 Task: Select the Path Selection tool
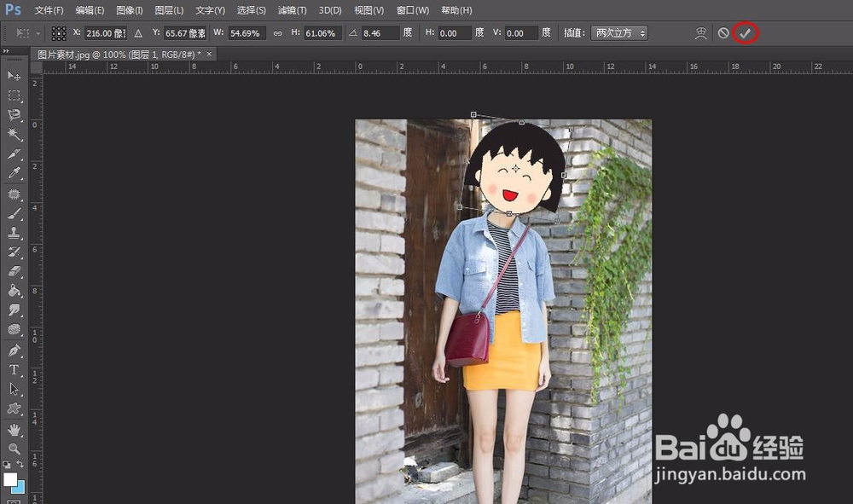[15, 389]
